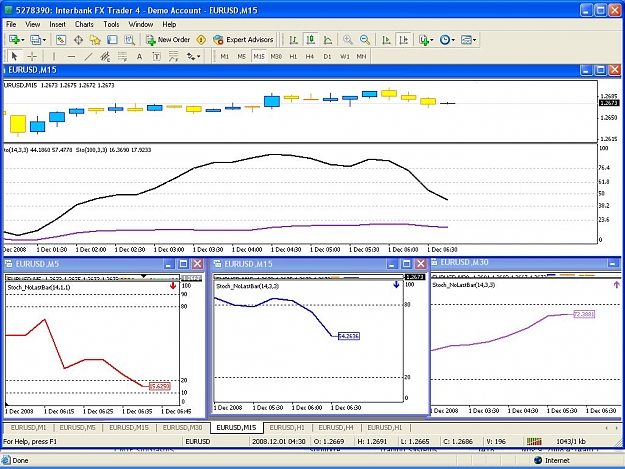Select the vertical line tool

pos(54,57)
